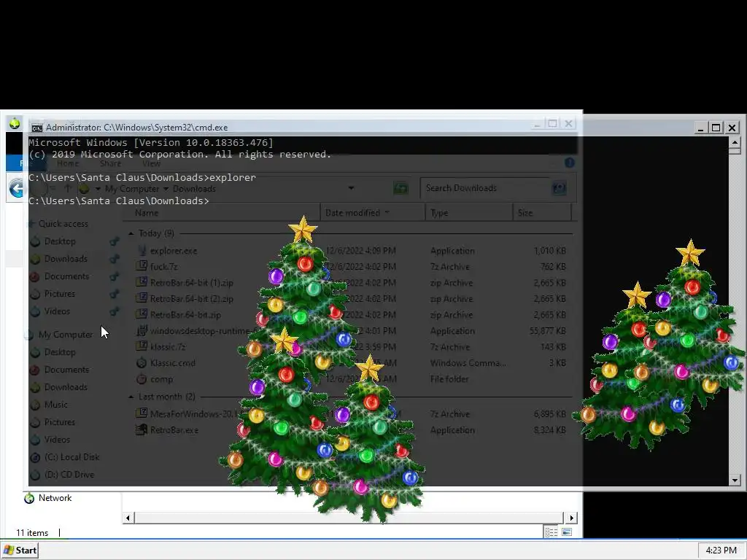Click the pin icon next to Quick access Documents
This screenshot has width=747, height=560.
coord(114,276)
